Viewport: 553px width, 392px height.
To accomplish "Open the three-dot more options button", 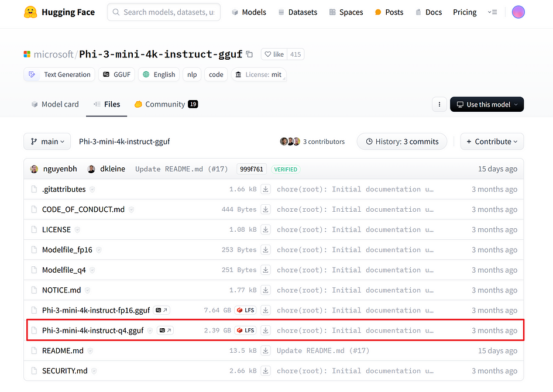I will pos(439,104).
